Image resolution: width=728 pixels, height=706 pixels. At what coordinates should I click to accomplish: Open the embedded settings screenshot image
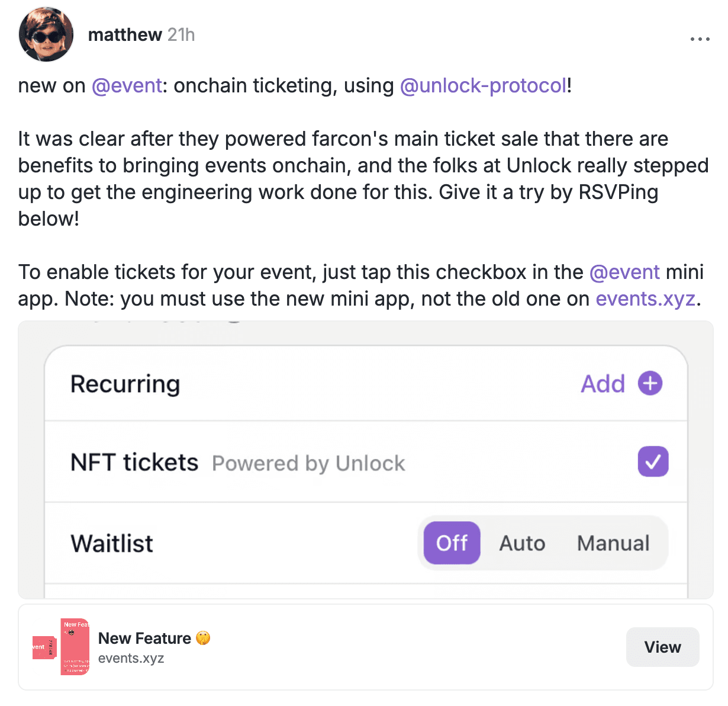tap(365, 460)
